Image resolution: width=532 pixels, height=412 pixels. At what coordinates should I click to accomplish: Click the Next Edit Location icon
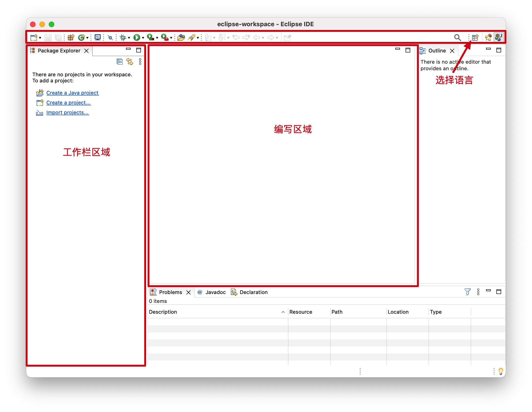point(246,37)
